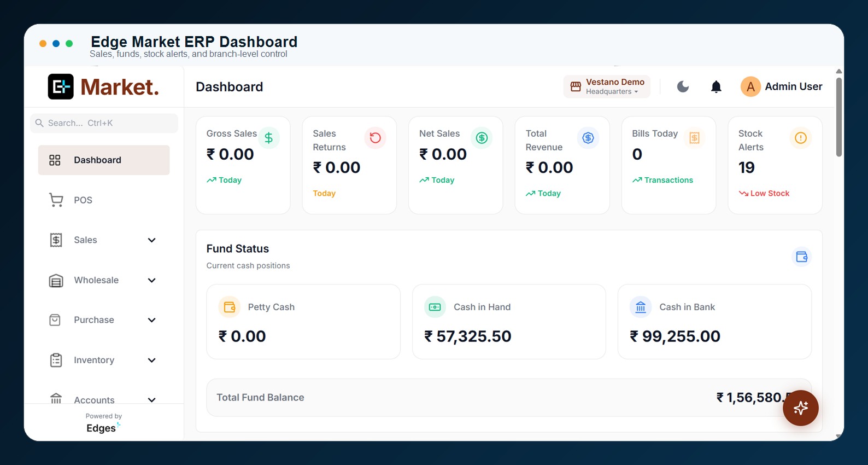This screenshot has height=465, width=868.
Task: Toggle dark mode with the moon icon
Action: 683,86
